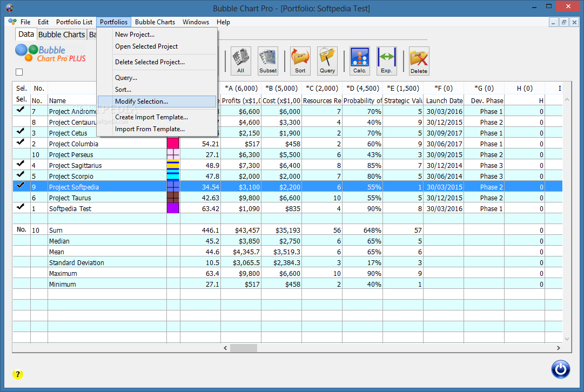Select Query... in Portfolios menu
The image size is (584, 392).
point(157,77)
